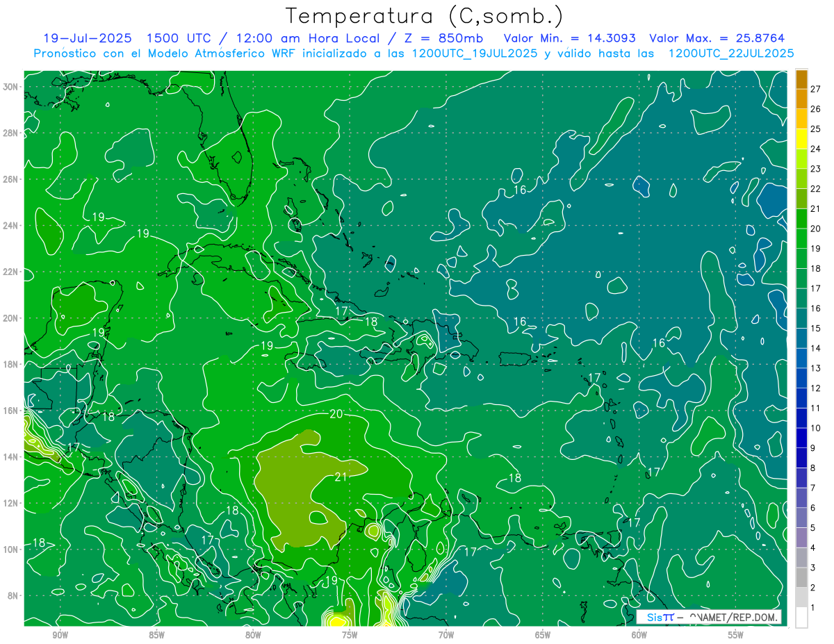The height and width of the screenshot is (644, 834).
Task: Click the 55W longitude axis label
Action: click(736, 636)
